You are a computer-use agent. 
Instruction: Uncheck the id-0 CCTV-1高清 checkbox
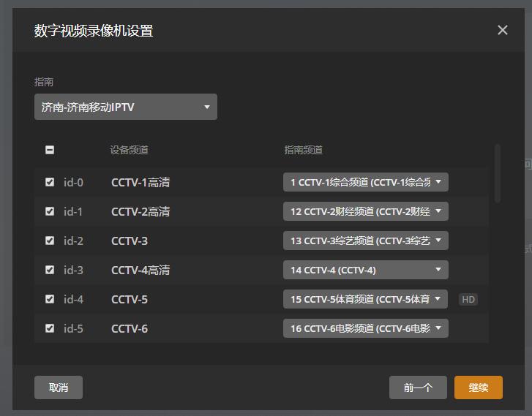coord(50,182)
